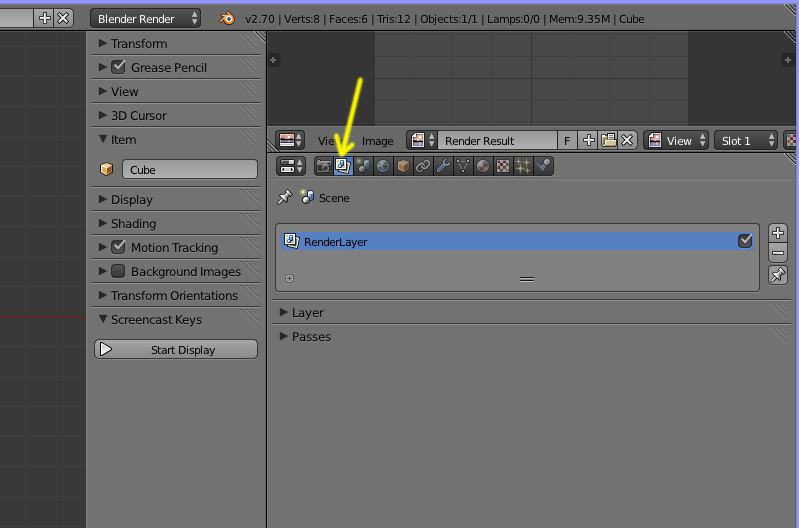Open the World properties globe tab
The height and width of the screenshot is (528, 799).
(x=383, y=166)
